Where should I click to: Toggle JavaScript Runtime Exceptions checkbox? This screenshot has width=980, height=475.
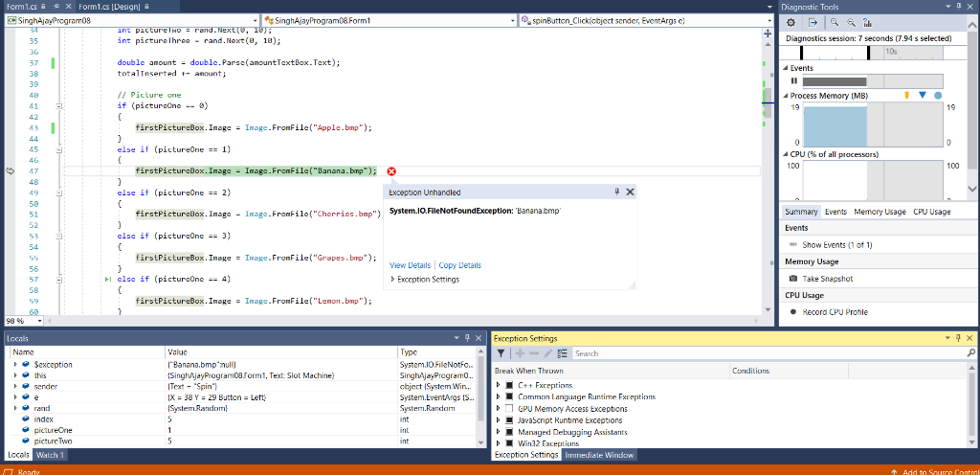tap(509, 420)
